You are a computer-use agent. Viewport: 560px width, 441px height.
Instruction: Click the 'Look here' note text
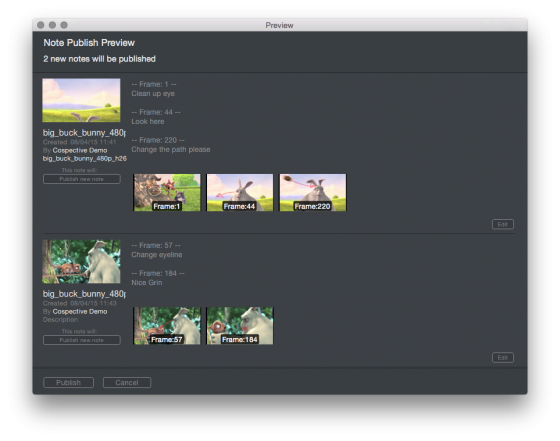click(x=148, y=121)
